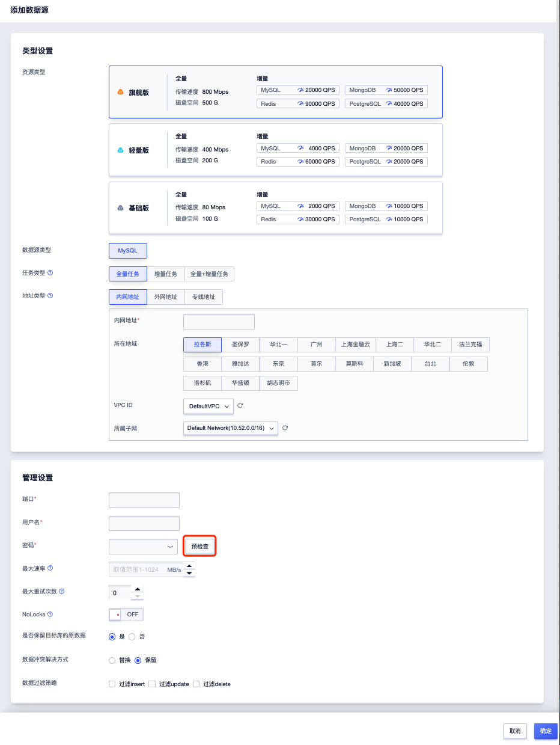Image resolution: width=560 pixels, height=745 pixels.
Task: Click the 确定 button
Action: pyautogui.click(x=546, y=731)
